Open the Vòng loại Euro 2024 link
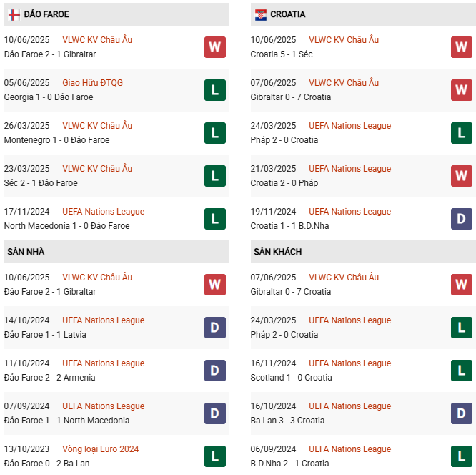Image resolution: width=476 pixels, height=475 pixels. click(100, 449)
